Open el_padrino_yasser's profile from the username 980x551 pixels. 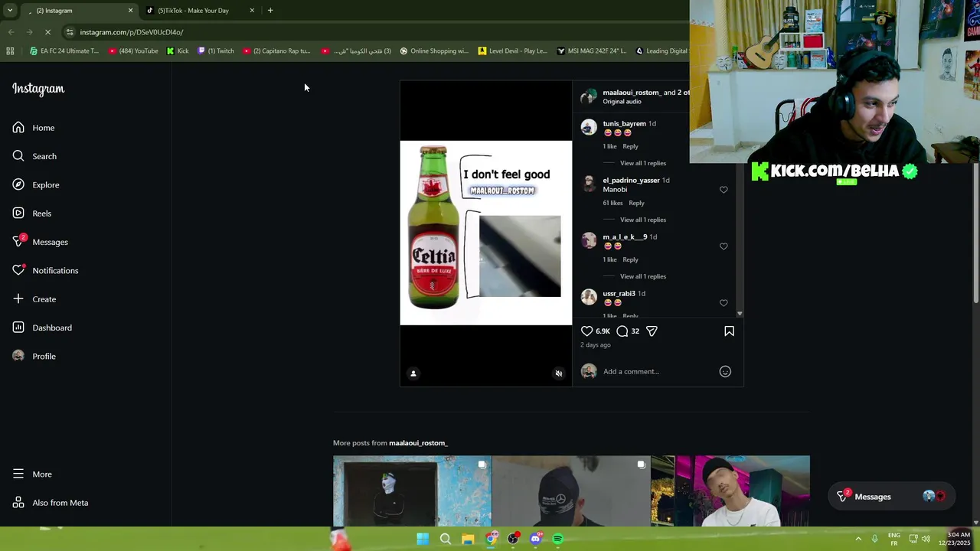(x=631, y=180)
